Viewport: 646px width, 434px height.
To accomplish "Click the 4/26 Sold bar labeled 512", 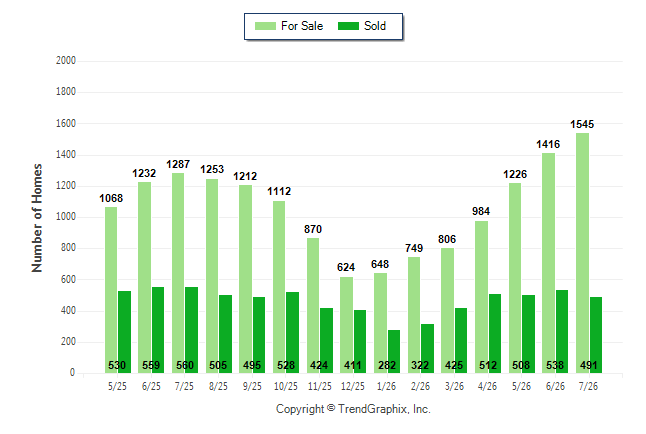I will (x=495, y=333).
